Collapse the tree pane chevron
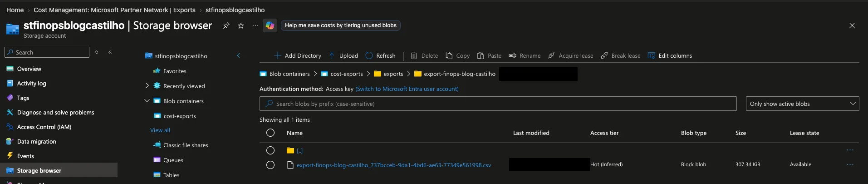Screen dimensions: 868x184 (x=239, y=55)
